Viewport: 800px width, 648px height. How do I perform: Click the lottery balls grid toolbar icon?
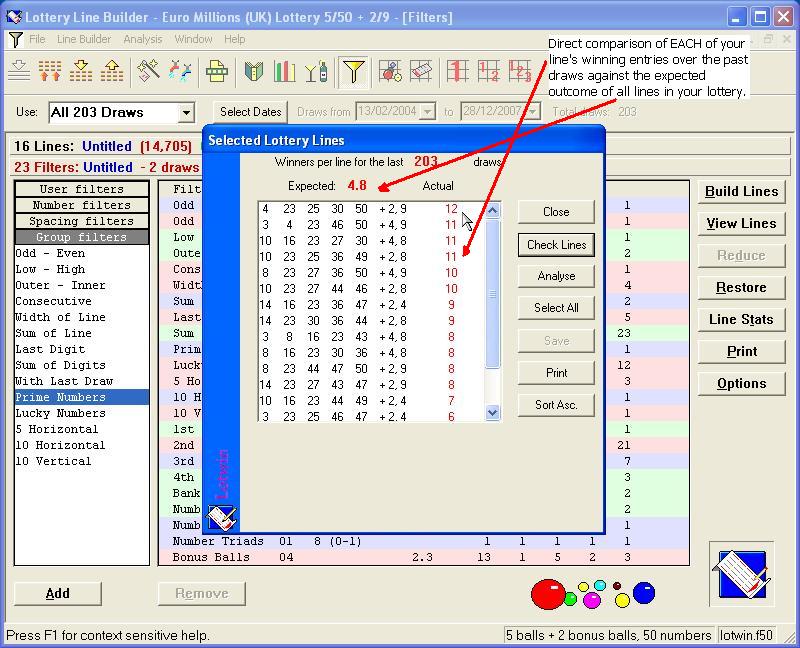[x=391, y=71]
